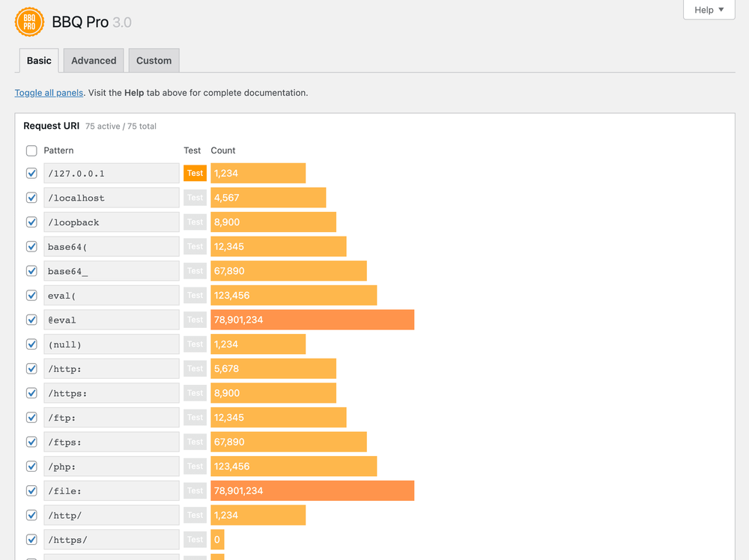Click the Test badge for base64_ pattern
Viewport: 749px width, 560px height.
(x=195, y=270)
